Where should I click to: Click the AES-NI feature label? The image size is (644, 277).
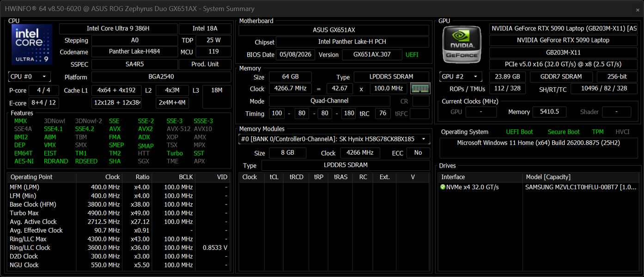24,161
